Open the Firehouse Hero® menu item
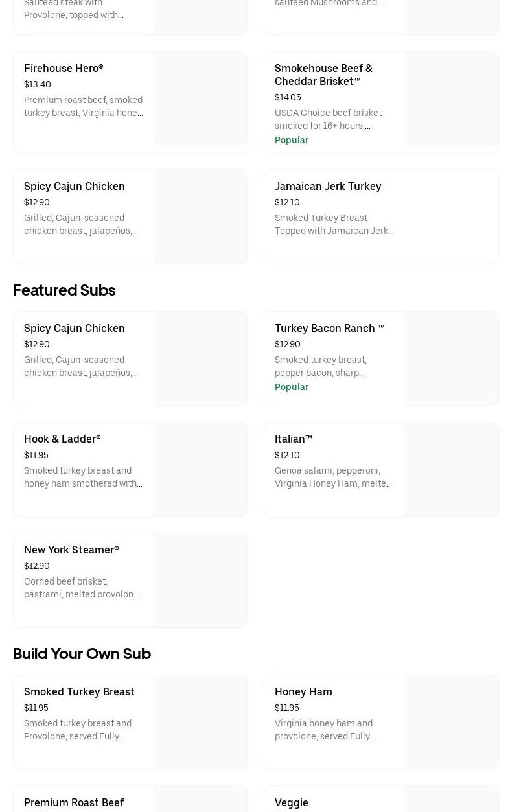 64,68
